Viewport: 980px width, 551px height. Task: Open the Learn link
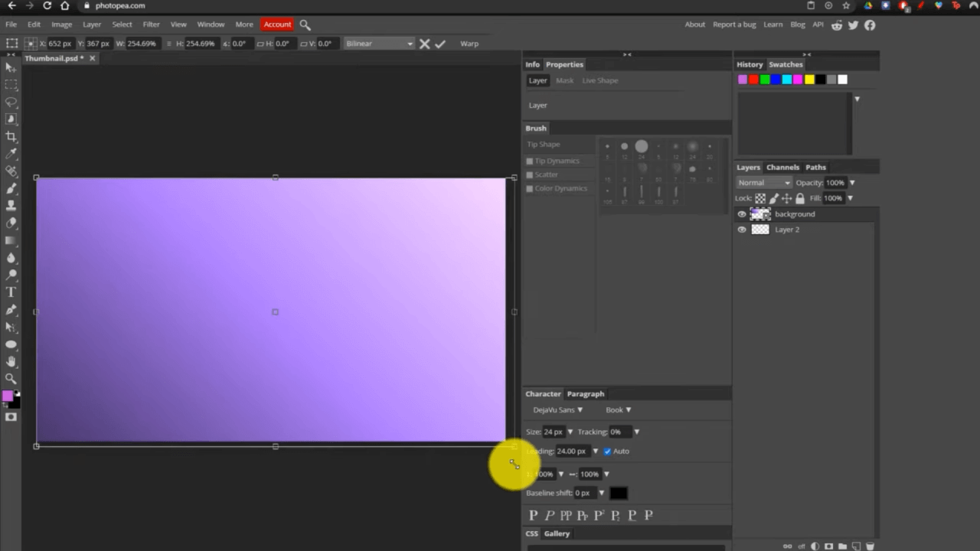coord(773,24)
